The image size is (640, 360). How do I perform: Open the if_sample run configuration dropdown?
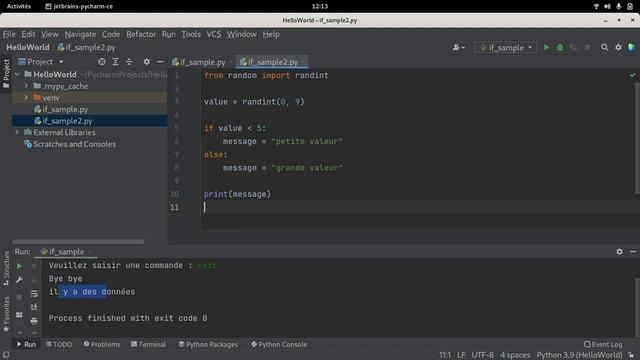pyautogui.click(x=506, y=47)
